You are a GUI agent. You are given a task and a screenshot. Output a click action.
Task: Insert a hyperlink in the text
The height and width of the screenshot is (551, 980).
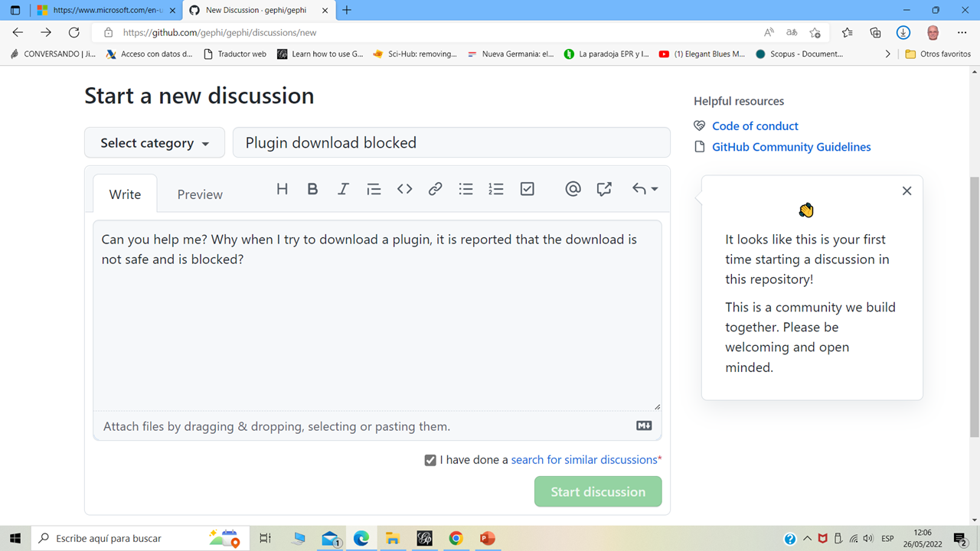(435, 188)
